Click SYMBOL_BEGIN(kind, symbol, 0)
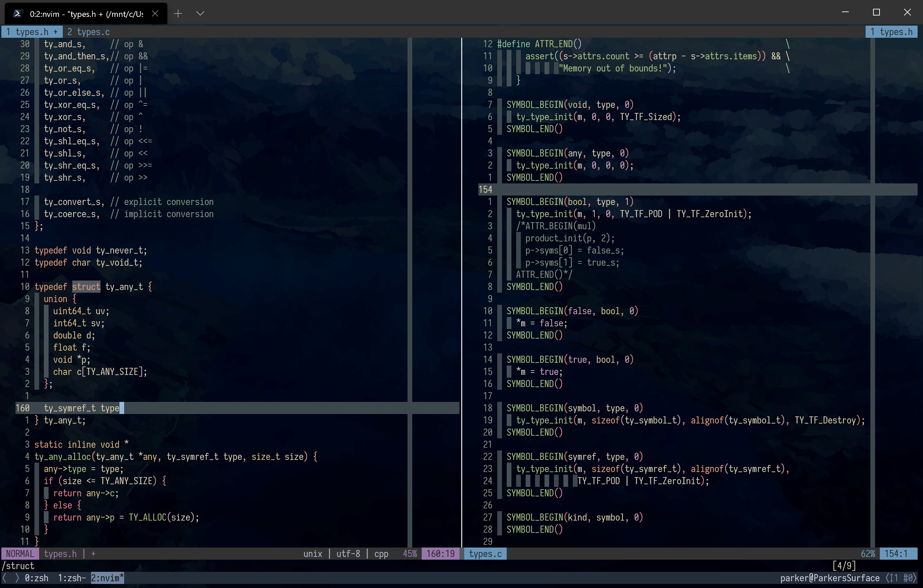923x588 pixels. click(575, 517)
